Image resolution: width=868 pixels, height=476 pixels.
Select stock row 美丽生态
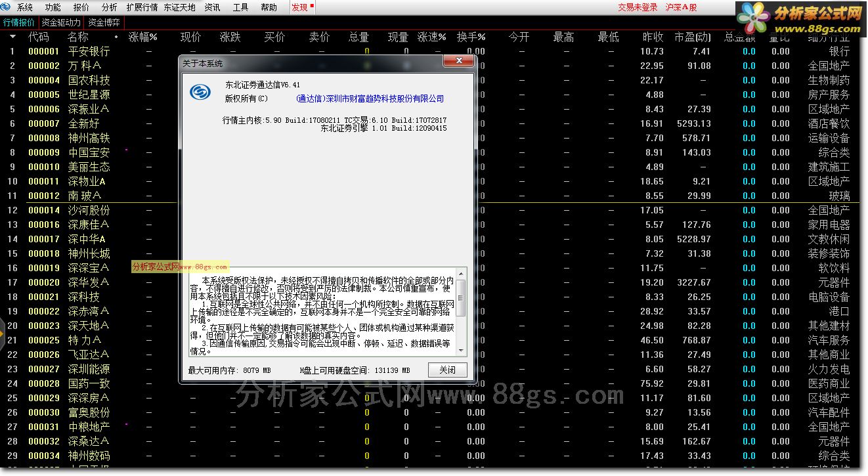pyautogui.click(x=89, y=167)
